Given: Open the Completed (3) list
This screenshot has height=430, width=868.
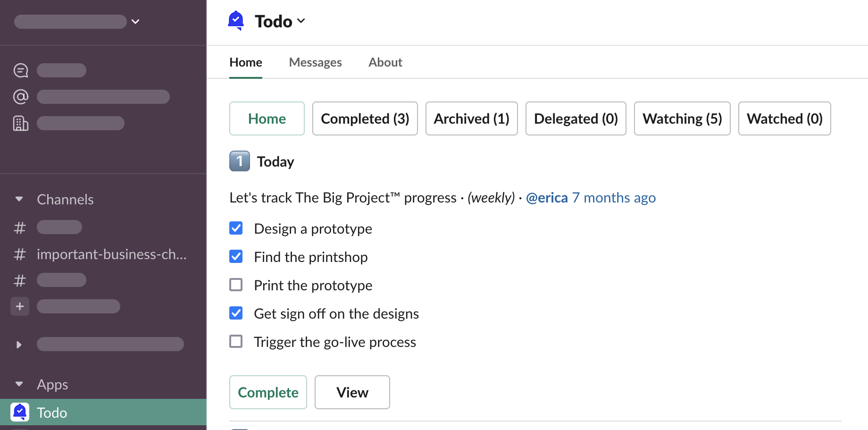Looking at the screenshot, I should tap(365, 118).
